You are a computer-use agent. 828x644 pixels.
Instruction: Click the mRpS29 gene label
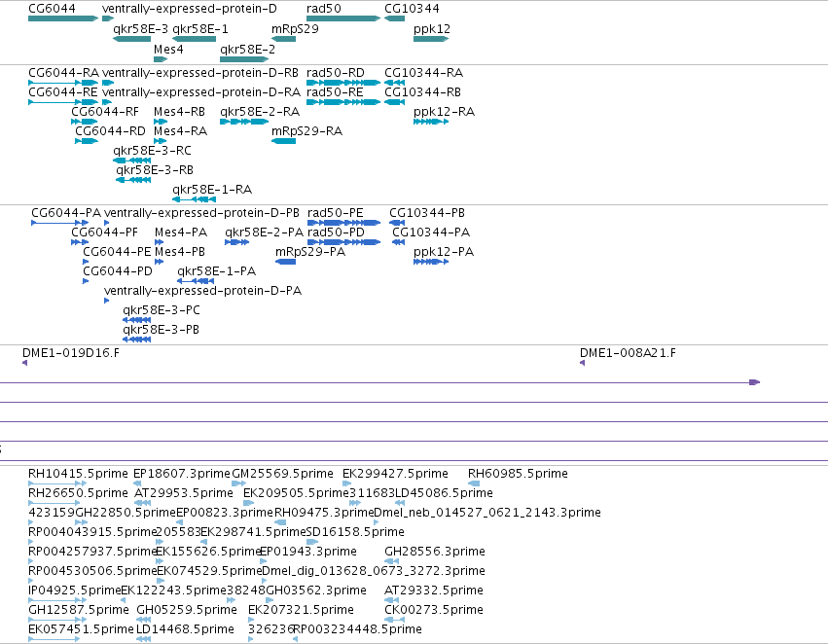pyautogui.click(x=295, y=29)
